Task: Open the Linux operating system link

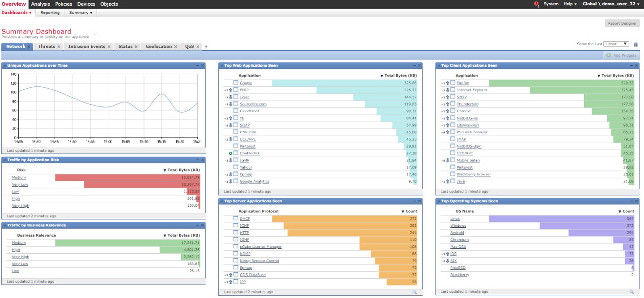Action: pos(455,219)
